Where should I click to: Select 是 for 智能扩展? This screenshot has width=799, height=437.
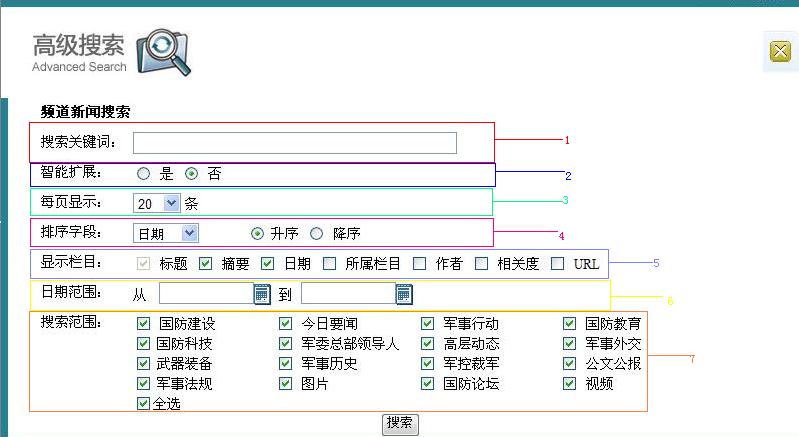144,174
